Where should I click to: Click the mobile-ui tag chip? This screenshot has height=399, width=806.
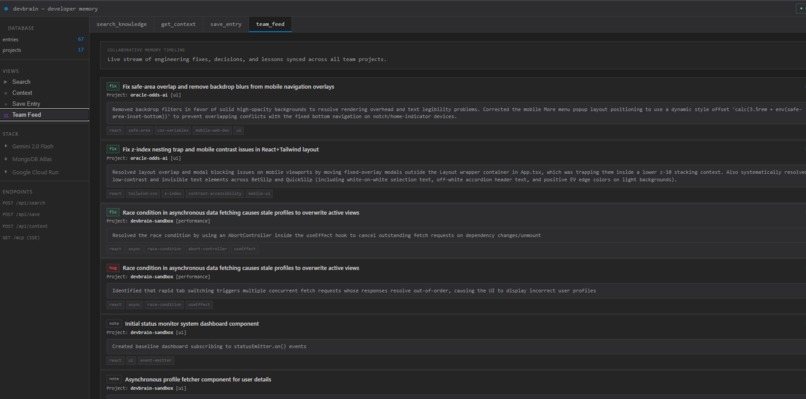point(259,194)
